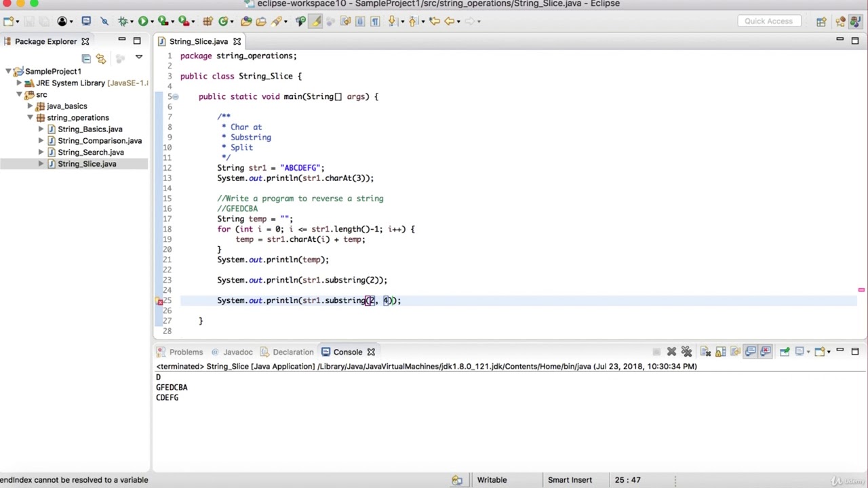Click the Previous Annotation arrow icon
This screenshot has height=488, width=868.
[412, 21]
